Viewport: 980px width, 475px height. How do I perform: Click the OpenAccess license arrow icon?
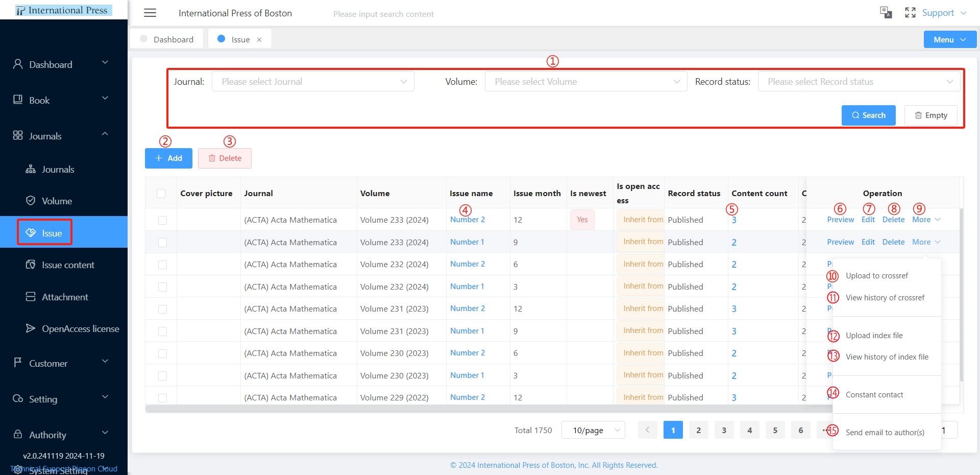click(31, 328)
